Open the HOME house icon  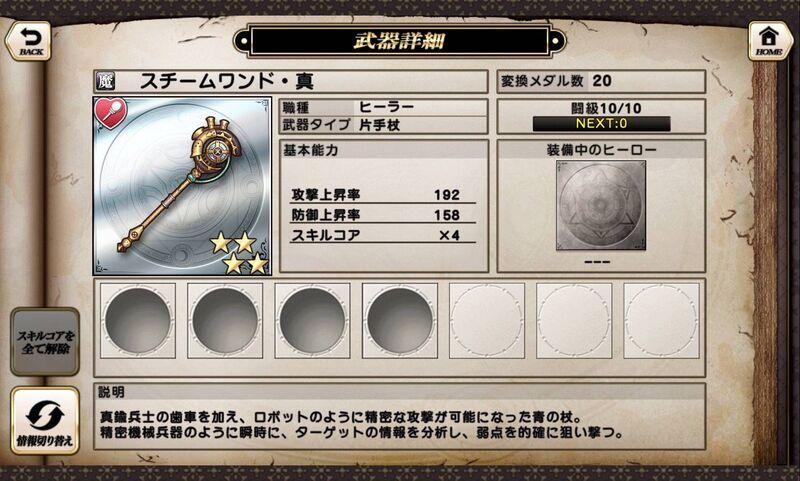(x=769, y=41)
